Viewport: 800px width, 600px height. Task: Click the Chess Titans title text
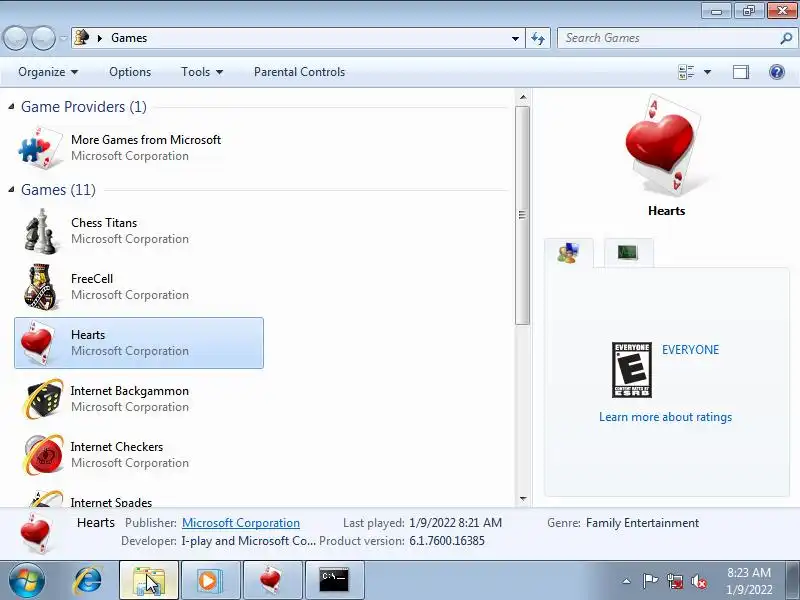pos(104,223)
